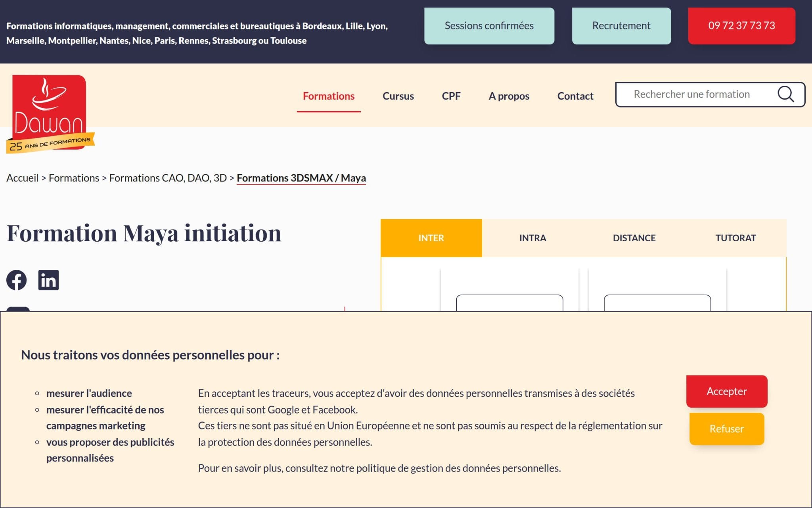Click the mesurer l'audience list item

pyautogui.click(x=89, y=393)
